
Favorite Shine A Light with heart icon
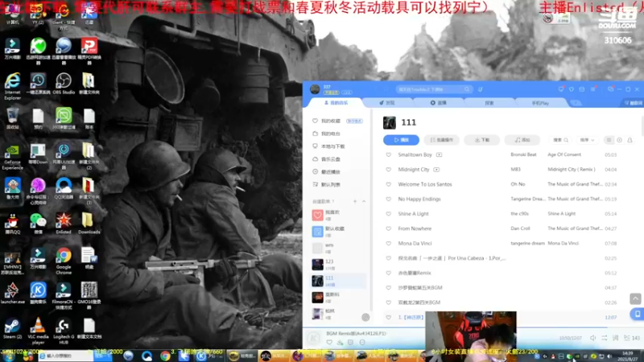[388, 214]
